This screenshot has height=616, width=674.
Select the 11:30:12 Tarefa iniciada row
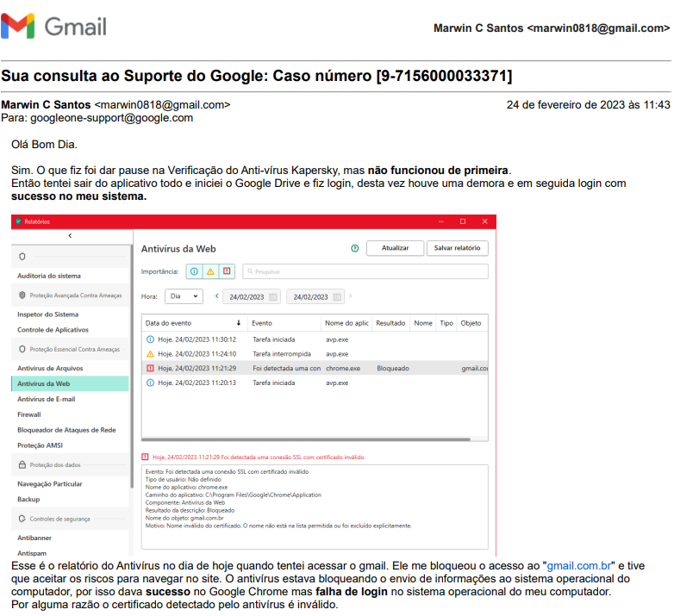click(315, 339)
